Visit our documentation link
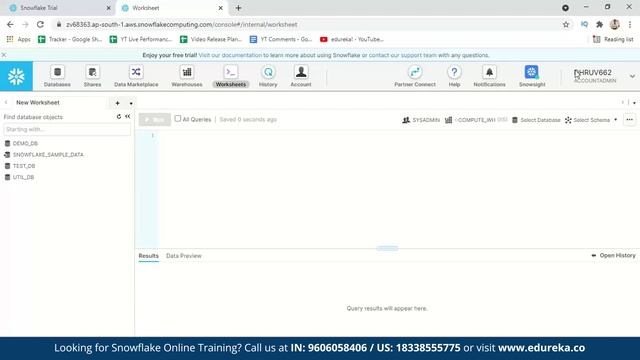Image resolution: width=640 pixels, height=360 pixels. pos(230,55)
